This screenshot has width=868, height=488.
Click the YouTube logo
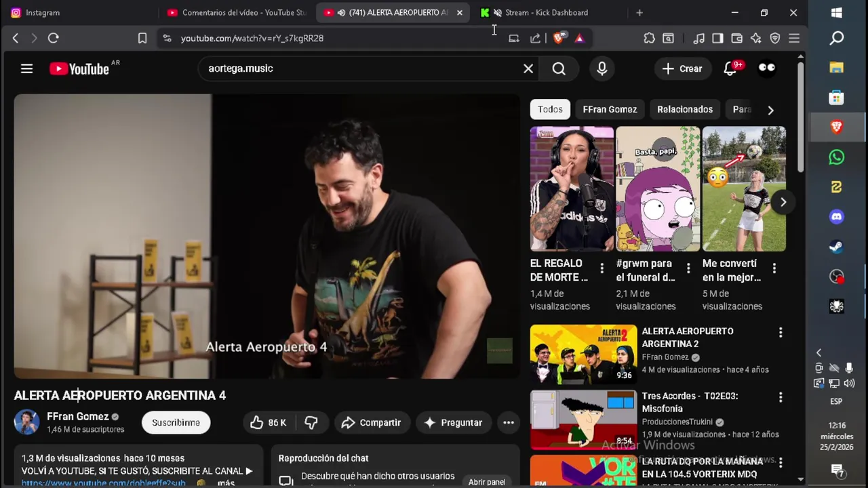coord(79,68)
